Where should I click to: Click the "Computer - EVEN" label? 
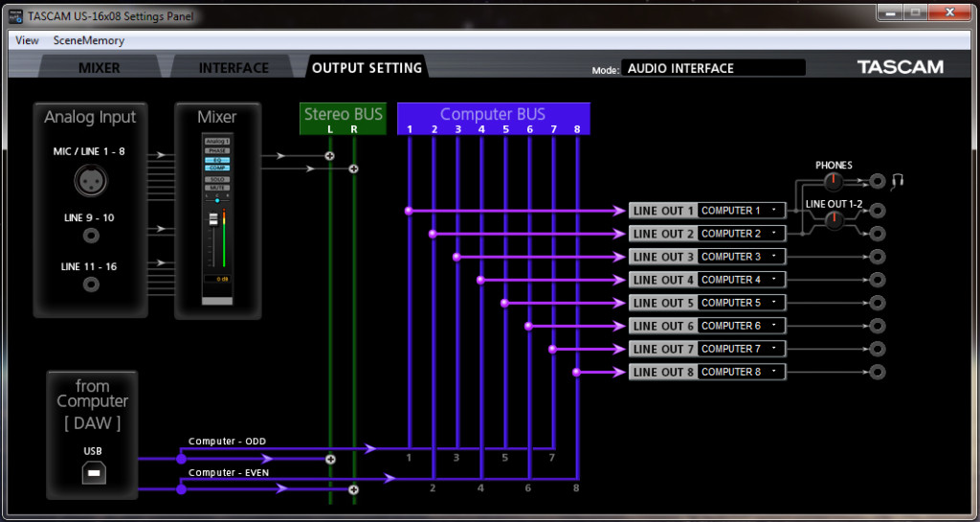click(229, 472)
